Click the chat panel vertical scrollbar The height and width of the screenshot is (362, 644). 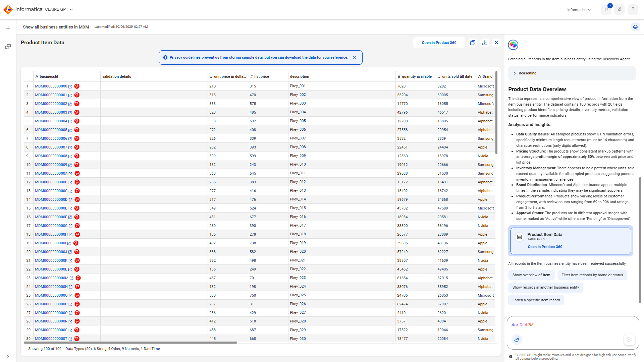pos(640,240)
